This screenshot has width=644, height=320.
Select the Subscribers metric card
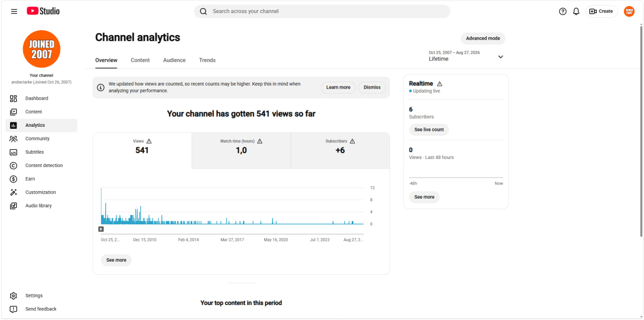(340, 150)
